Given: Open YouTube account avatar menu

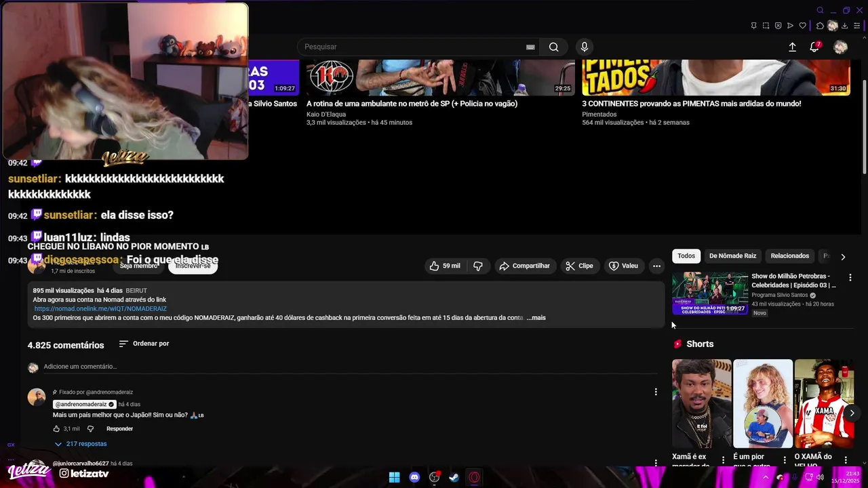Looking at the screenshot, I should tap(840, 47).
